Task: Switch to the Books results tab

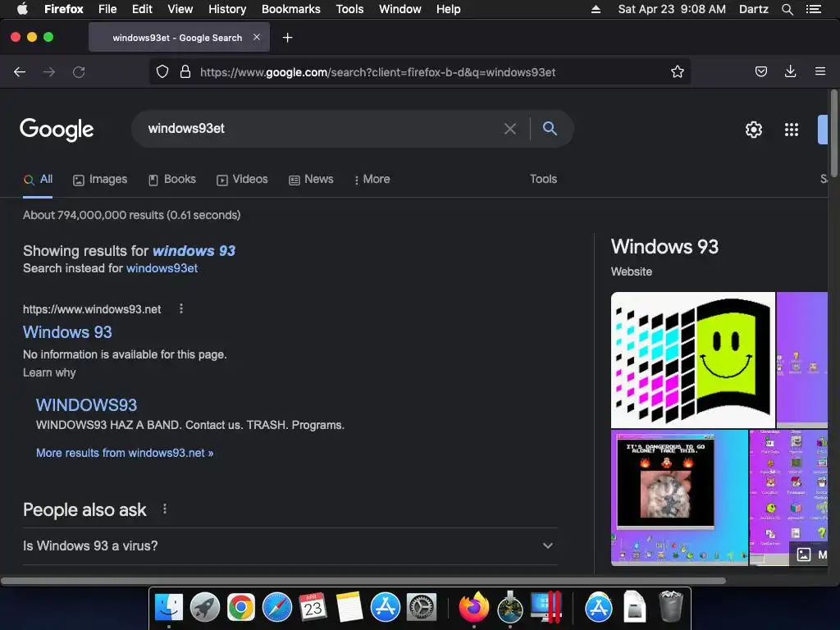Action: [172, 179]
